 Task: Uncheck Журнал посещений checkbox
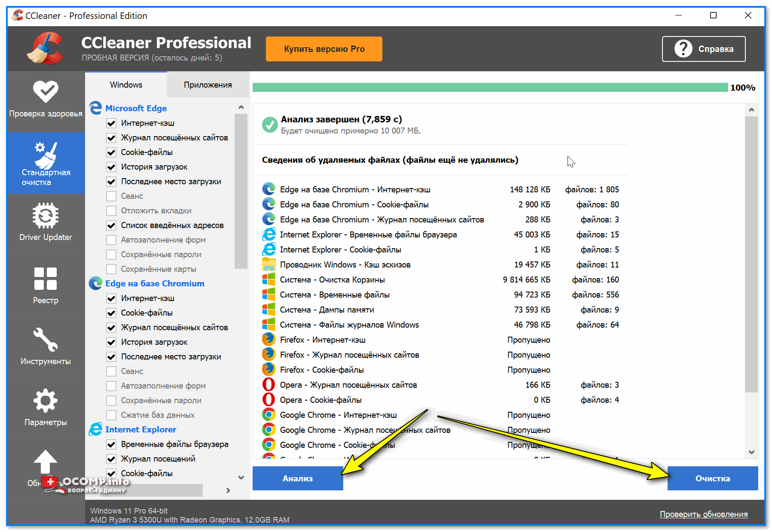click(x=111, y=459)
